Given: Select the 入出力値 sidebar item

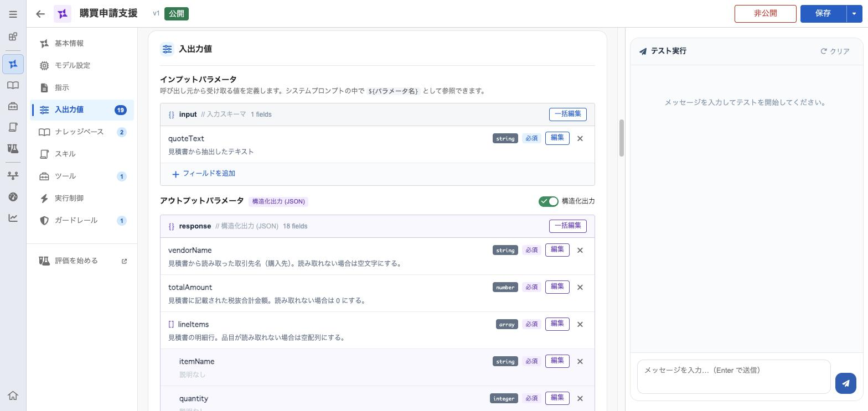Looking at the screenshot, I should coord(82,110).
